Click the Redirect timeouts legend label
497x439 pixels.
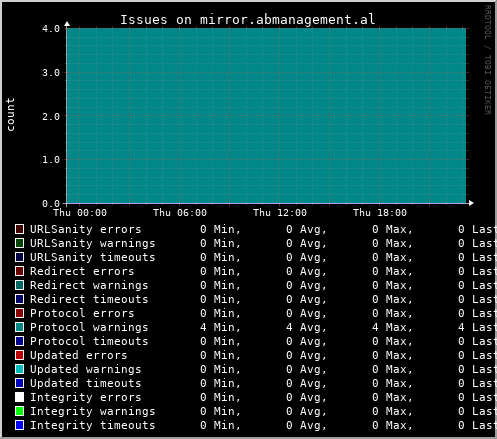tap(89, 299)
